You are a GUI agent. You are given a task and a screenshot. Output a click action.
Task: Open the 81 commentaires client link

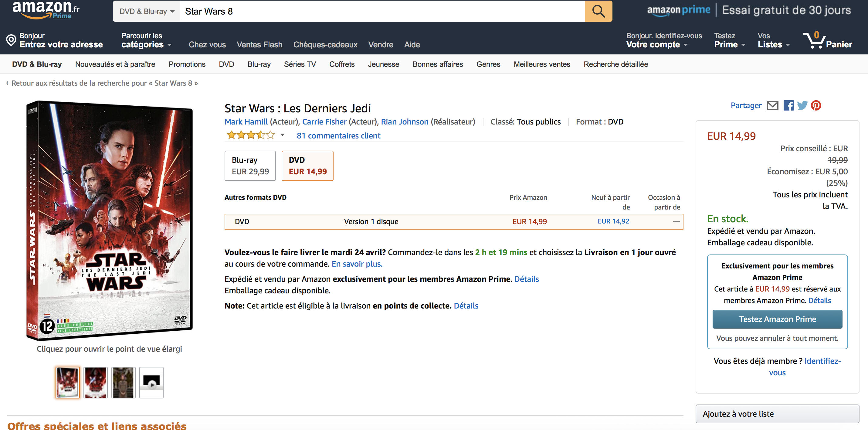[338, 135]
